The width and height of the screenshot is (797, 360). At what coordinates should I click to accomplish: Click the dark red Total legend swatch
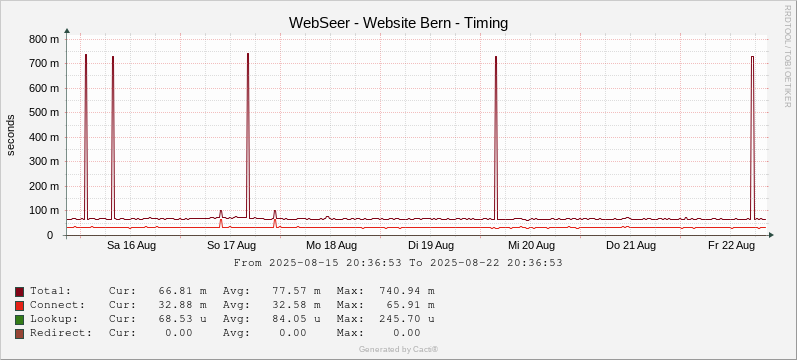pyautogui.click(x=19, y=291)
